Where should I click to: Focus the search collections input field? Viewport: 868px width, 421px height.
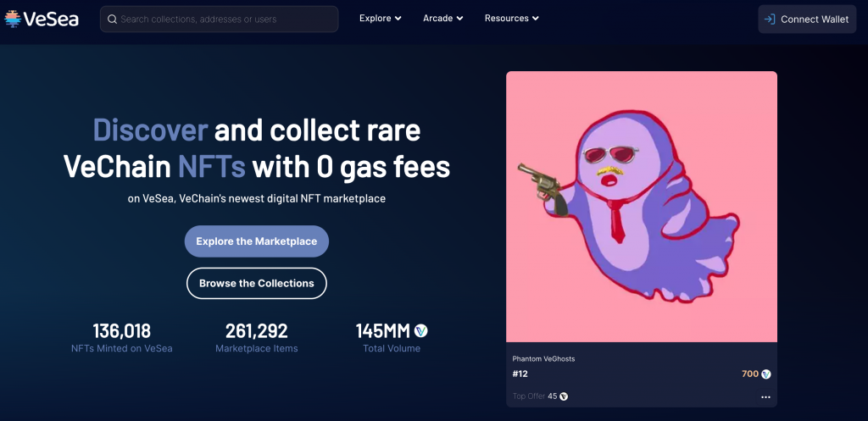tap(220, 19)
